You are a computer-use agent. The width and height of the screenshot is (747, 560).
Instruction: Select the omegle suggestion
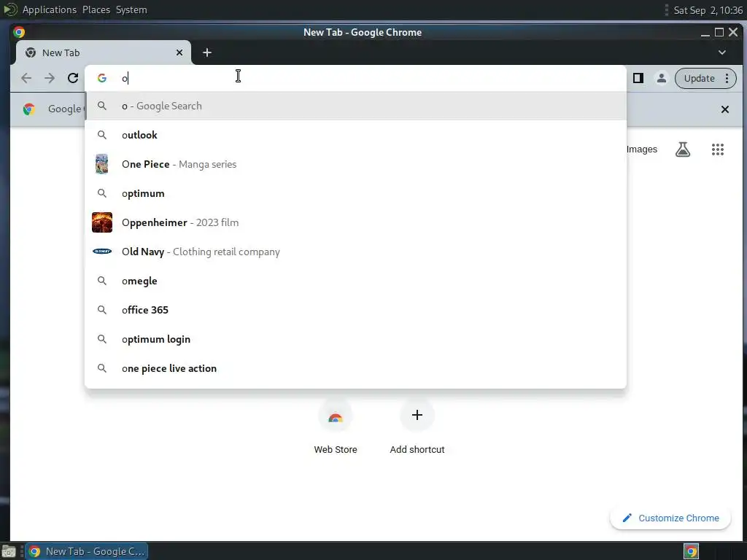click(355, 281)
